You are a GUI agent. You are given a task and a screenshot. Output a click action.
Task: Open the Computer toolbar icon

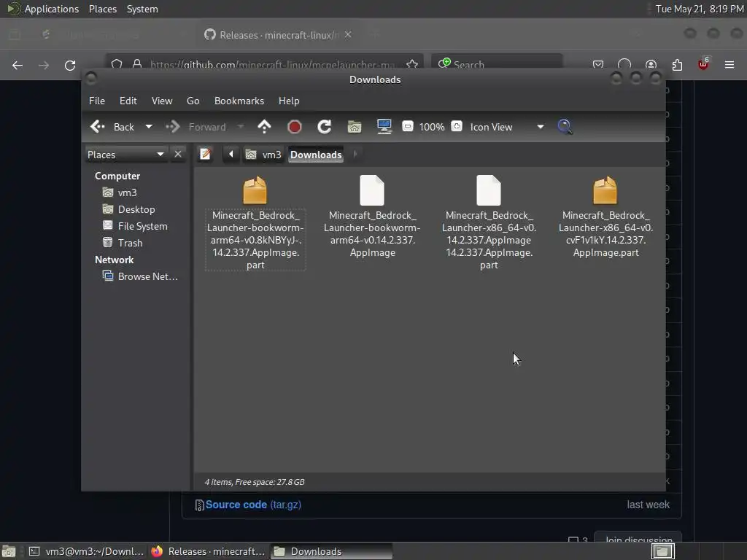[384, 127]
